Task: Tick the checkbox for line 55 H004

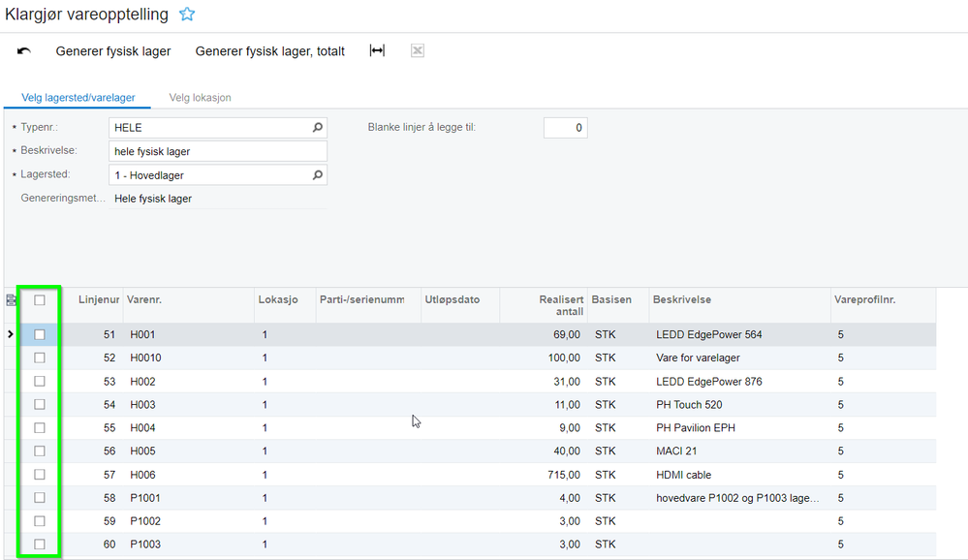Action: click(x=40, y=427)
